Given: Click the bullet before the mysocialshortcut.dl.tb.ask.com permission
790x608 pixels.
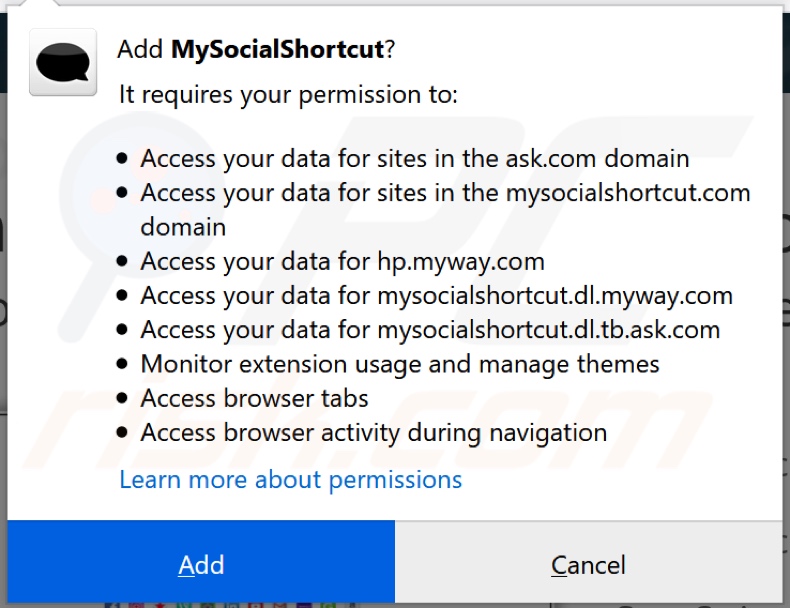Looking at the screenshot, I should pyautogui.click(x=123, y=331).
